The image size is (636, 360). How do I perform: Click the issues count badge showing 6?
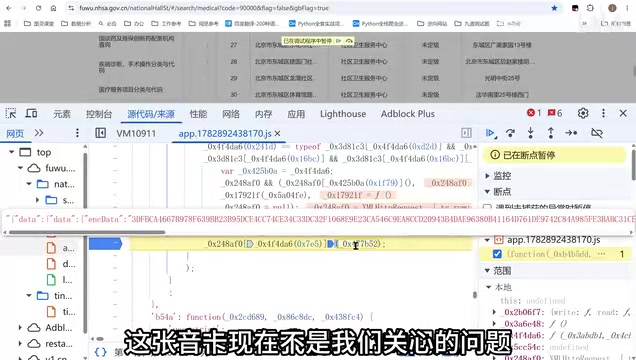(x=555, y=113)
